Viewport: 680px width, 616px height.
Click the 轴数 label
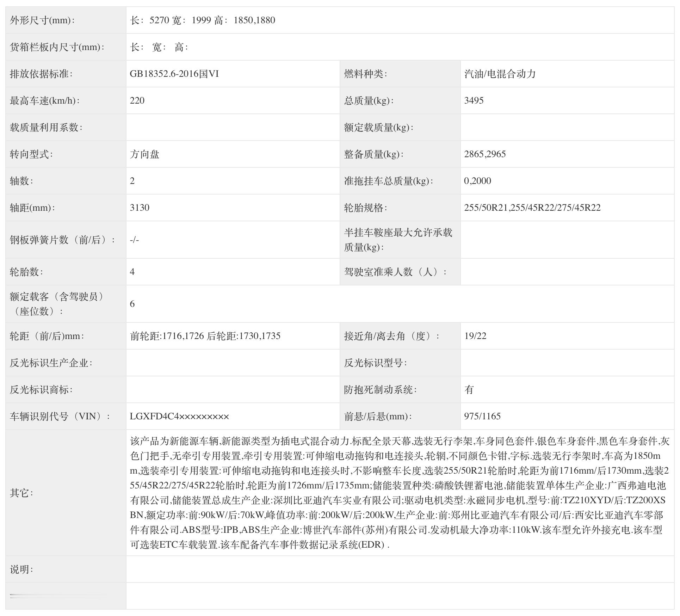point(21,181)
